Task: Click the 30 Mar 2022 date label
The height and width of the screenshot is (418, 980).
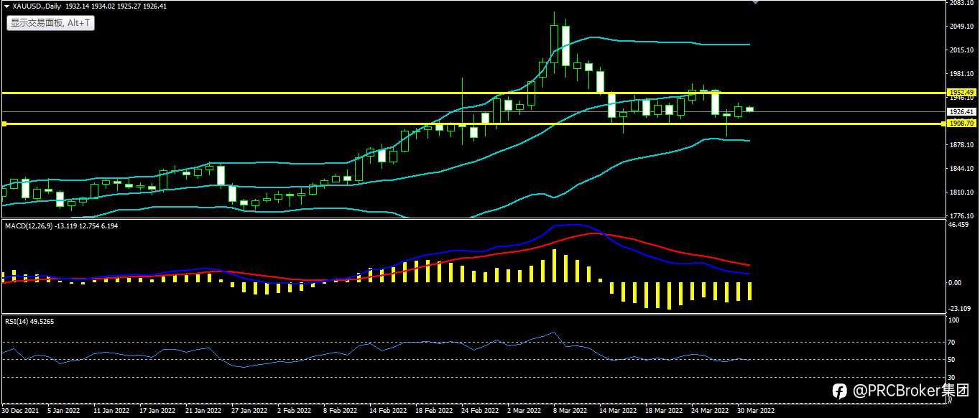Action: pos(756,411)
